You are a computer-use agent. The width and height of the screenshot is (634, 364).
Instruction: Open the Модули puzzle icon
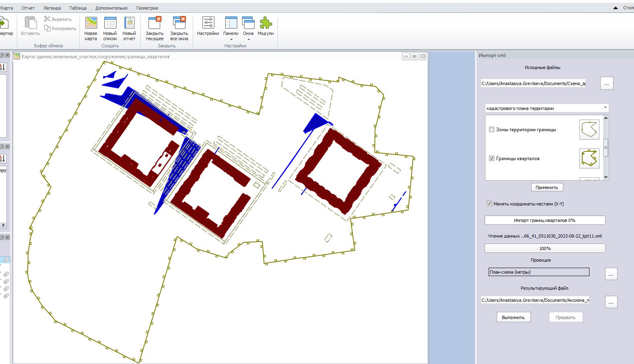click(265, 23)
